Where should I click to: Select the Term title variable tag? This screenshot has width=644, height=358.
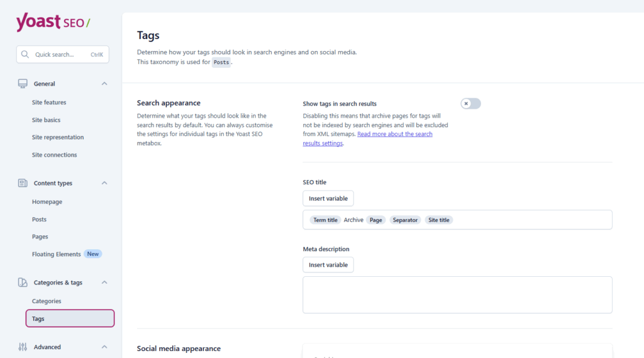[325, 220]
